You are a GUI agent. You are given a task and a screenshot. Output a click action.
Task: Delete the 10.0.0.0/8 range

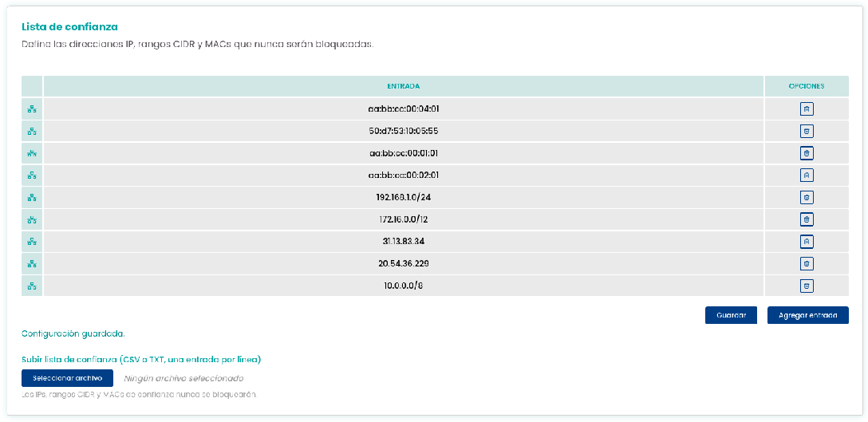coord(807,286)
